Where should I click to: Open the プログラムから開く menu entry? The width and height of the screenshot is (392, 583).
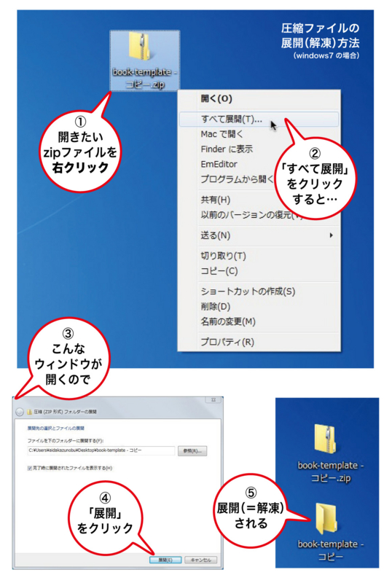[x=238, y=179]
